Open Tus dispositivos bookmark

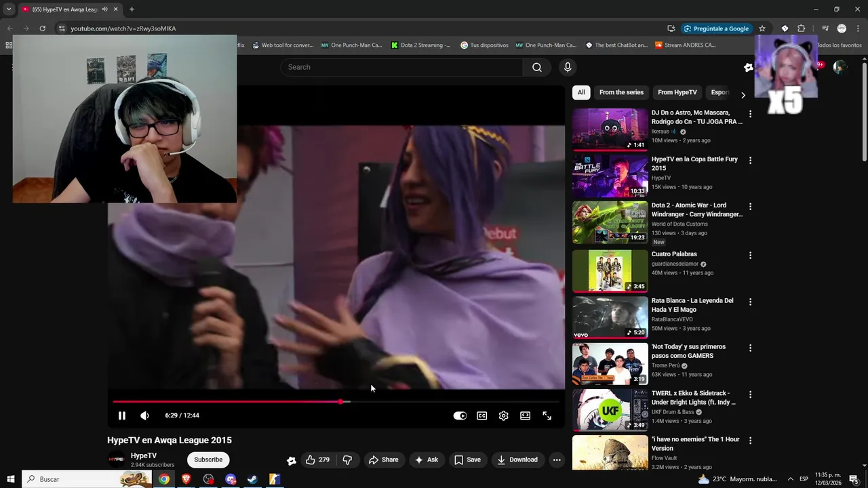(x=484, y=45)
